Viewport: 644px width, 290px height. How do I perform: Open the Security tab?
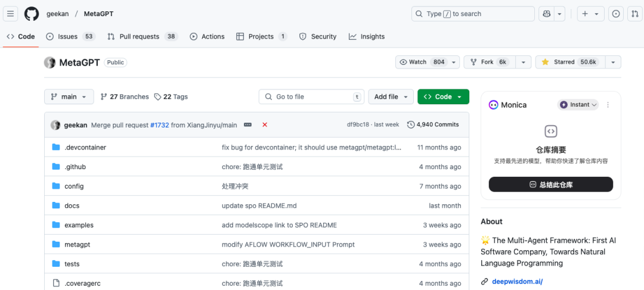pyautogui.click(x=318, y=36)
